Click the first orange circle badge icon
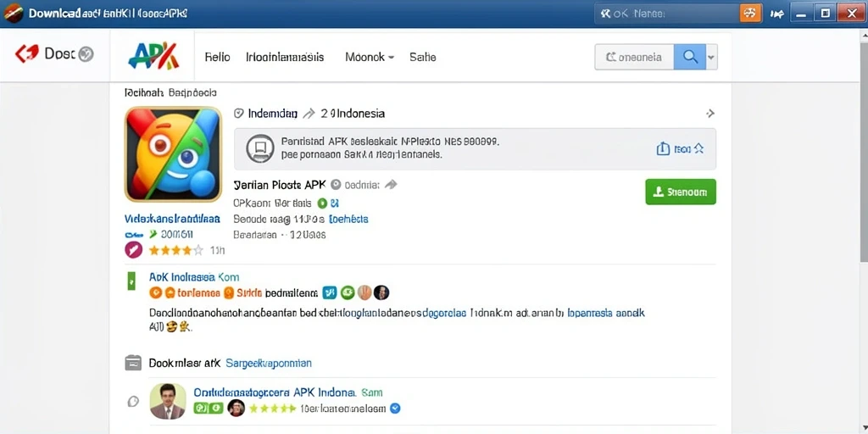This screenshot has height=434, width=868. click(156, 292)
